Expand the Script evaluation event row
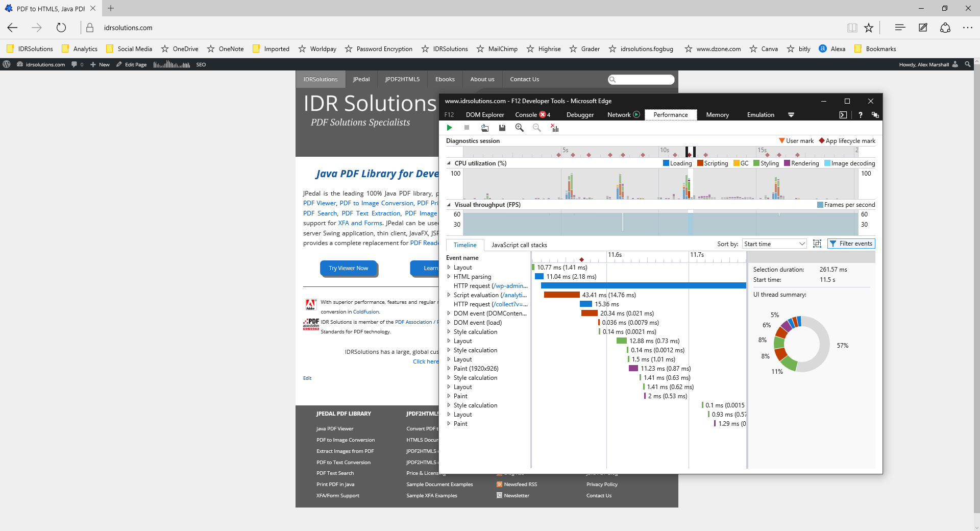980x531 pixels. click(x=449, y=295)
